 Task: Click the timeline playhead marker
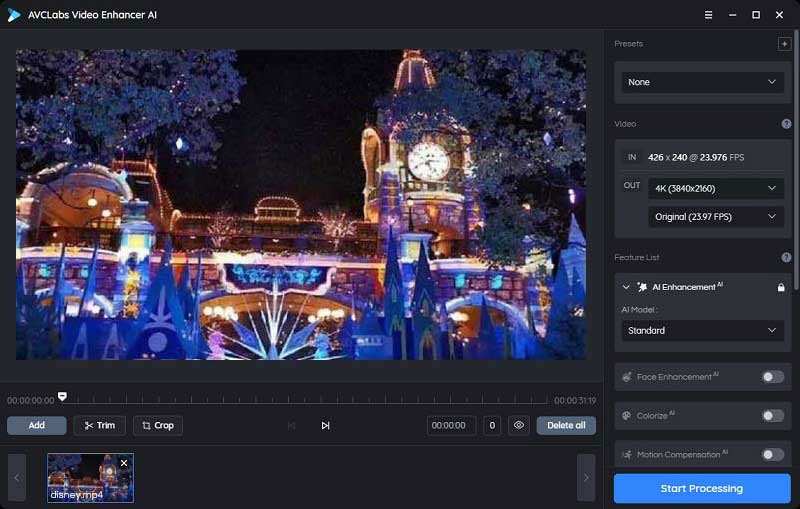pyautogui.click(x=62, y=396)
